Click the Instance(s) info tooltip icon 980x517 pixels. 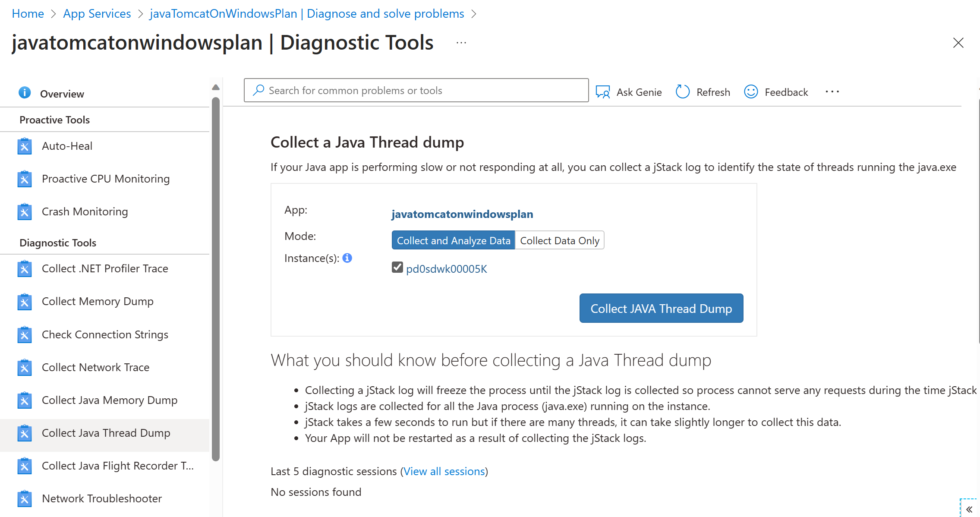[347, 258]
